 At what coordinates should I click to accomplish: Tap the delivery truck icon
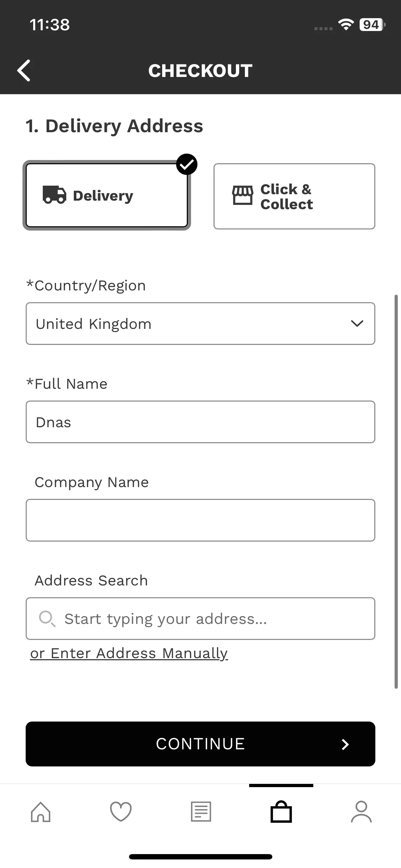click(54, 195)
